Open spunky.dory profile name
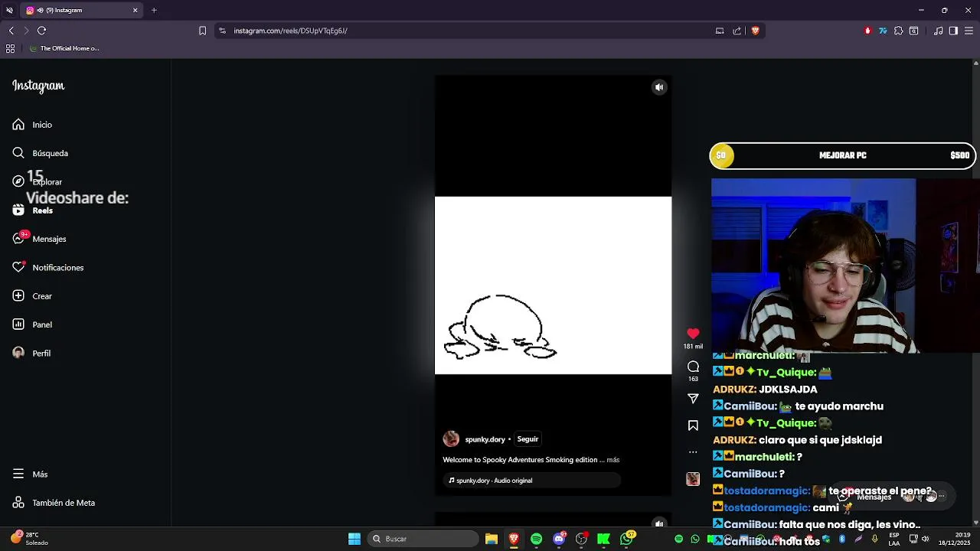The width and height of the screenshot is (980, 551). tap(485, 439)
